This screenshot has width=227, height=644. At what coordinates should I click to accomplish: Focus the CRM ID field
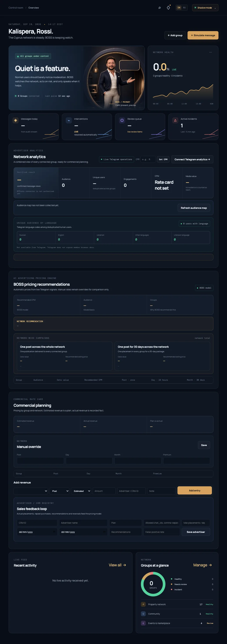(x=37, y=523)
